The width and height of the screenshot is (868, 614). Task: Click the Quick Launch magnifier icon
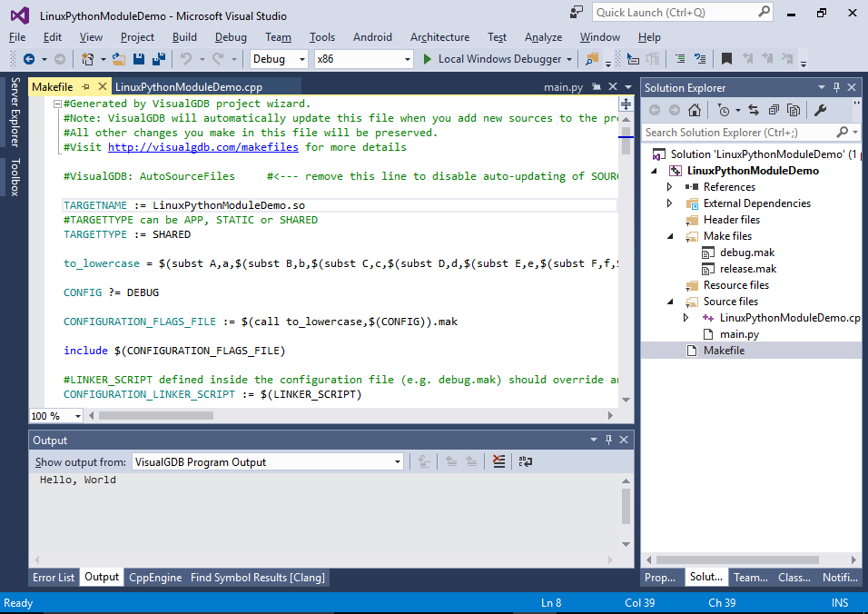coord(764,12)
